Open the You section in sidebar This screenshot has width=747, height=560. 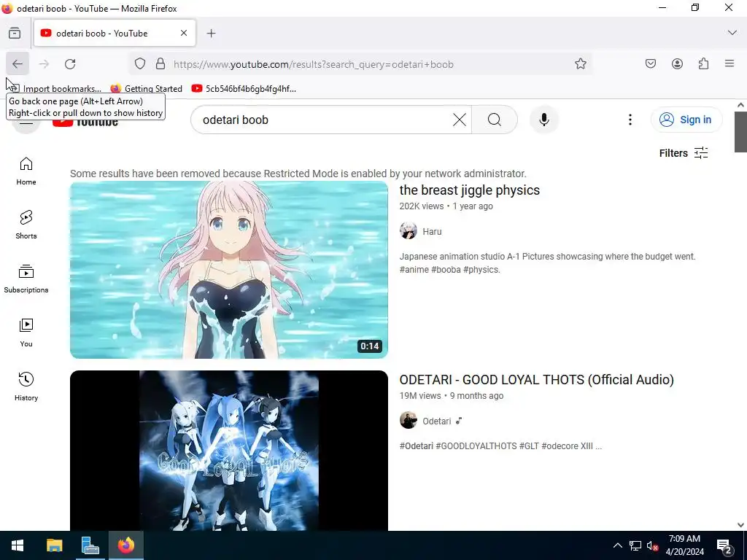point(26,332)
